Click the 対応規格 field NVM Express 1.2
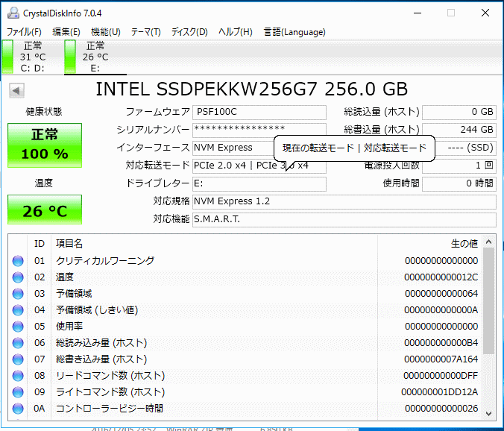 [x=344, y=202]
